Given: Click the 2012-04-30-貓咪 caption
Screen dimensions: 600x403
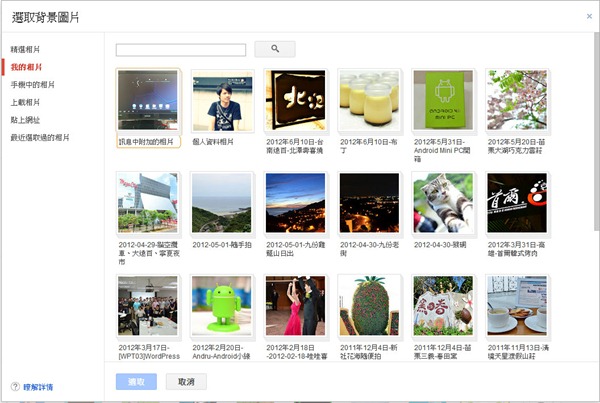Looking at the screenshot, I should pos(440,245).
